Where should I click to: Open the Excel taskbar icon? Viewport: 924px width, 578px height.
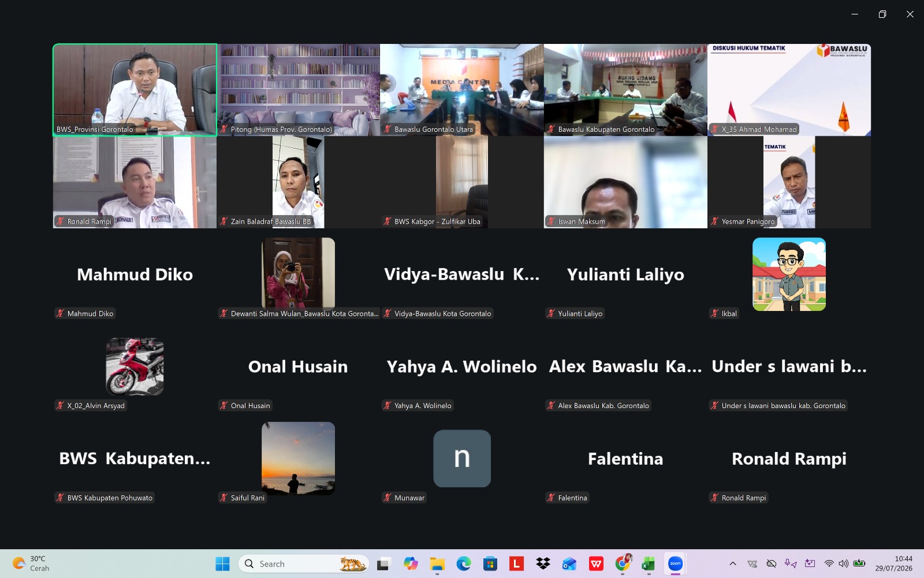pyautogui.click(x=648, y=564)
